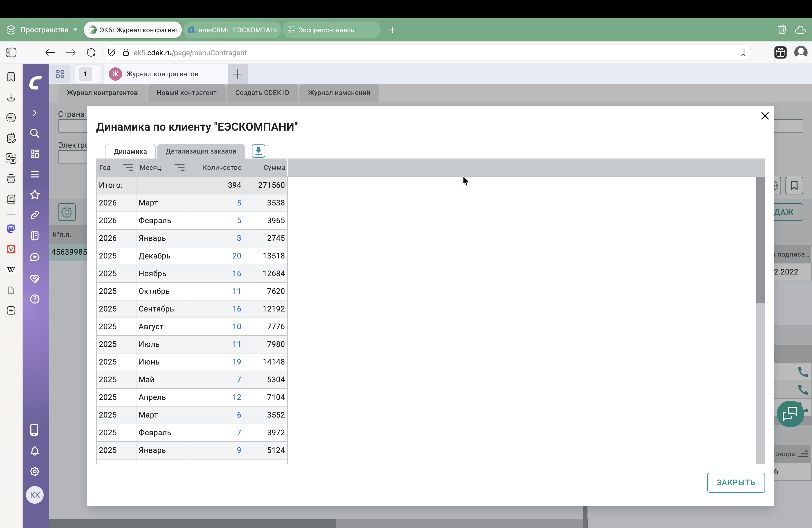Click the dialog table vertical scrollbar
Viewport: 812px width, 528px height.
point(760,239)
